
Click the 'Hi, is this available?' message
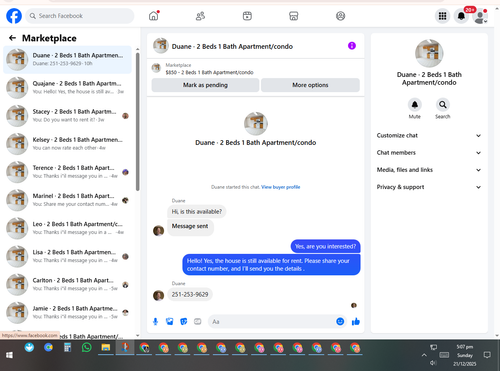point(197,212)
